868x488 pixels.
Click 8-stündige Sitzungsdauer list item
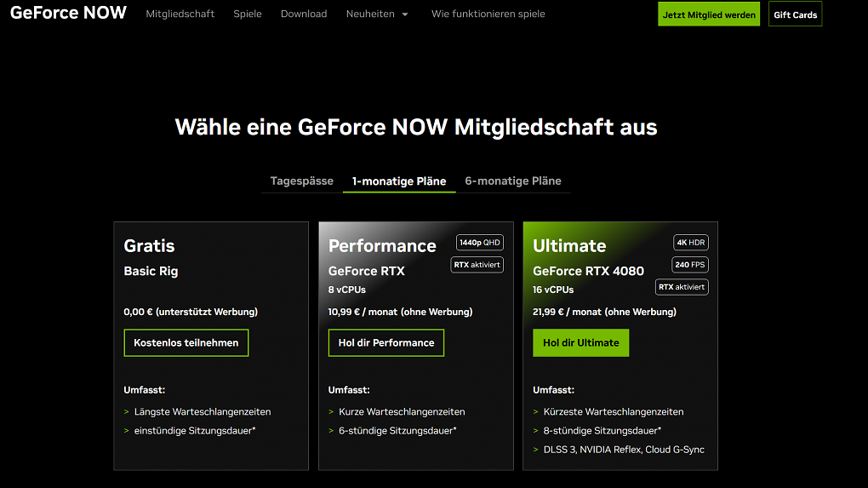[602, 431]
